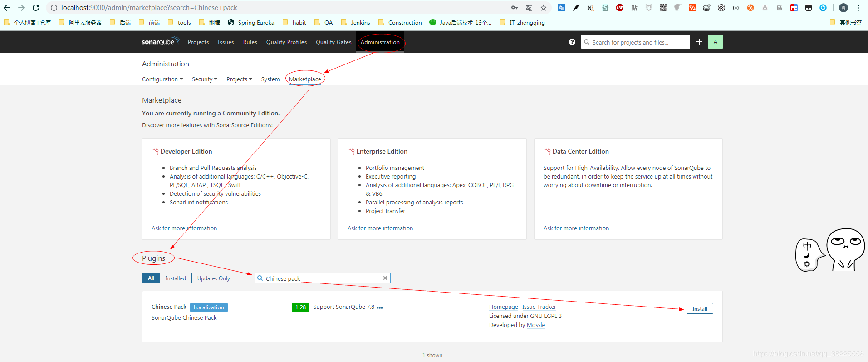
Task: Open the Jenkins bookmarks folder
Action: click(x=355, y=22)
